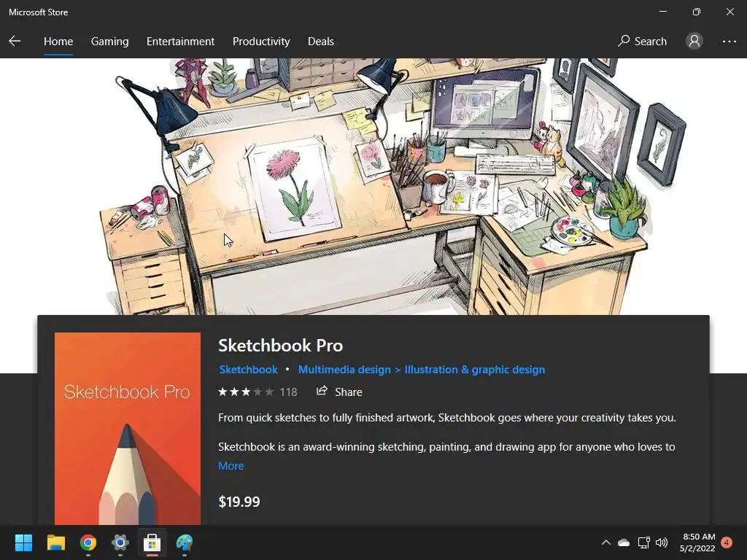Open the Paint app taskbar icon
The image size is (747, 560).
click(x=185, y=542)
